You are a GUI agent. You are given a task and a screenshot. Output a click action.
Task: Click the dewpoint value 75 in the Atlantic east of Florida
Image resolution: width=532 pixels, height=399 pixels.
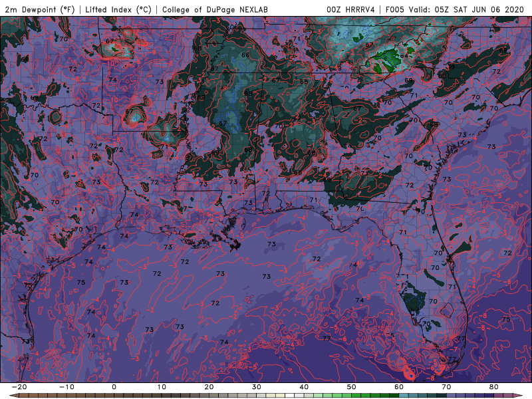[x=506, y=319]
